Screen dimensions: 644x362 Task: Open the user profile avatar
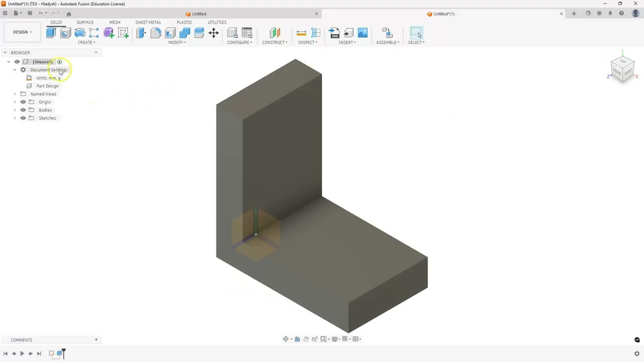[x=635, y=14]
